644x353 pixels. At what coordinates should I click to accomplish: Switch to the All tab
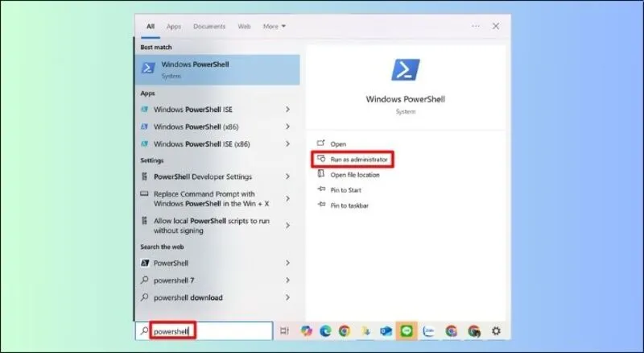(x=151, y=27)
